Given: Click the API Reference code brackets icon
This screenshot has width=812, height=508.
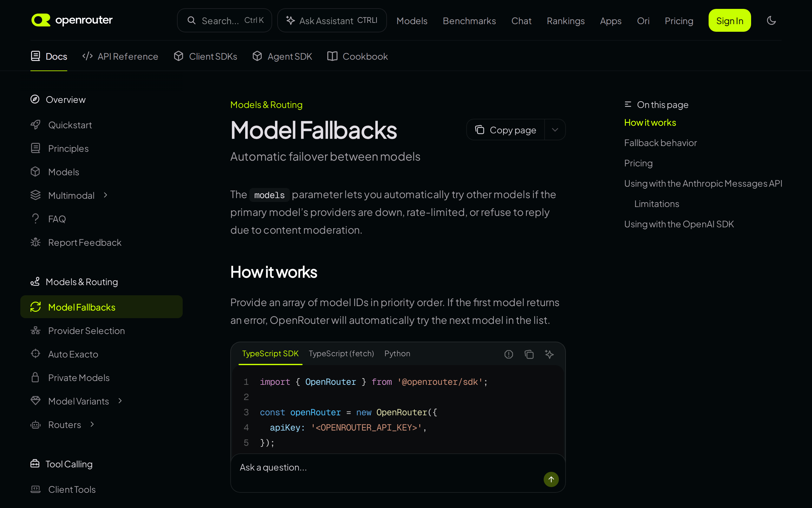Looking at the screenshot, I should (x=87, y=56).
